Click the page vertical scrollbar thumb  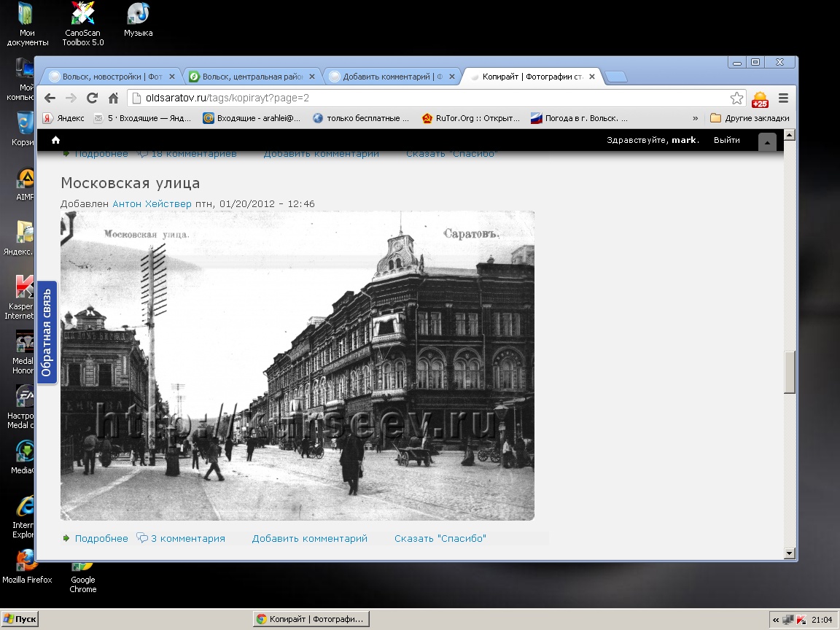click(x=789, y=372)
